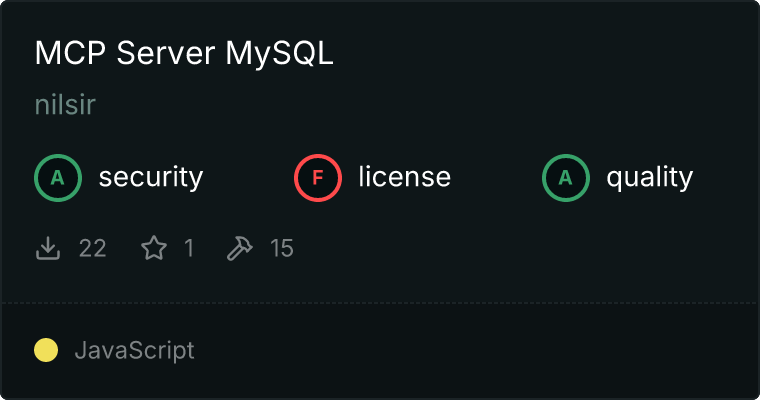
Task: Click the yellow JavaScript language dot
Action: pyautogui.click(x=46, y=350)
